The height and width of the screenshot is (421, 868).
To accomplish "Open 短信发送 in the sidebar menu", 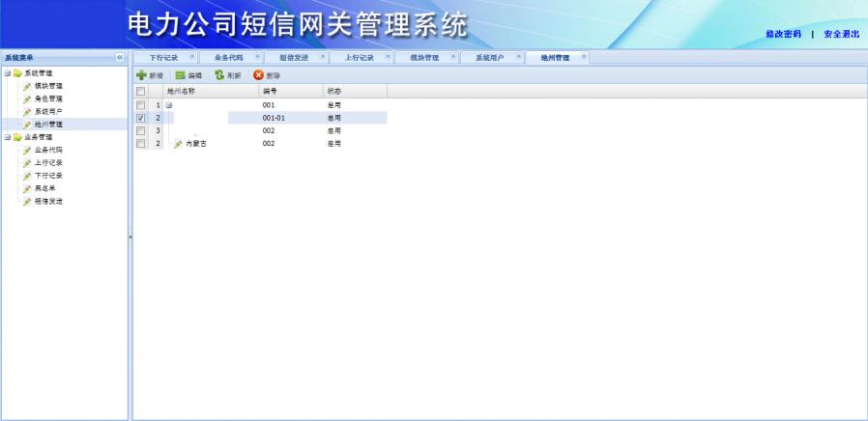I will tap(48, 201).
